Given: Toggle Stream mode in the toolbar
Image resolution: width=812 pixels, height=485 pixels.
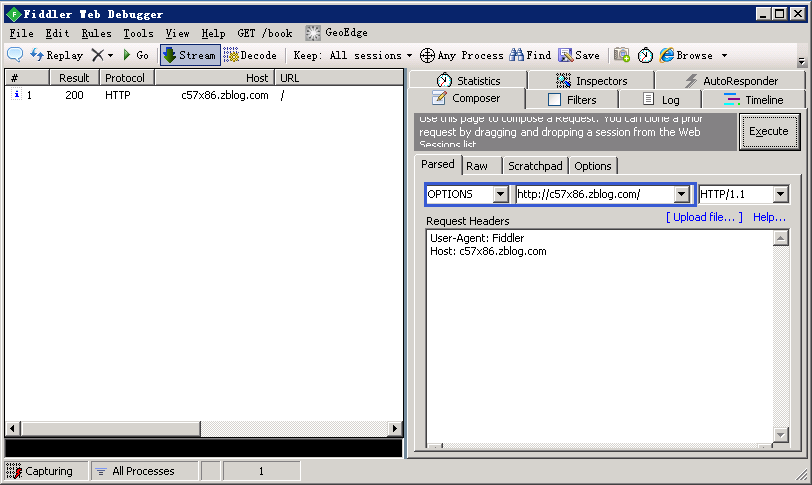Looking at the screenshot, I should (189, 55).
